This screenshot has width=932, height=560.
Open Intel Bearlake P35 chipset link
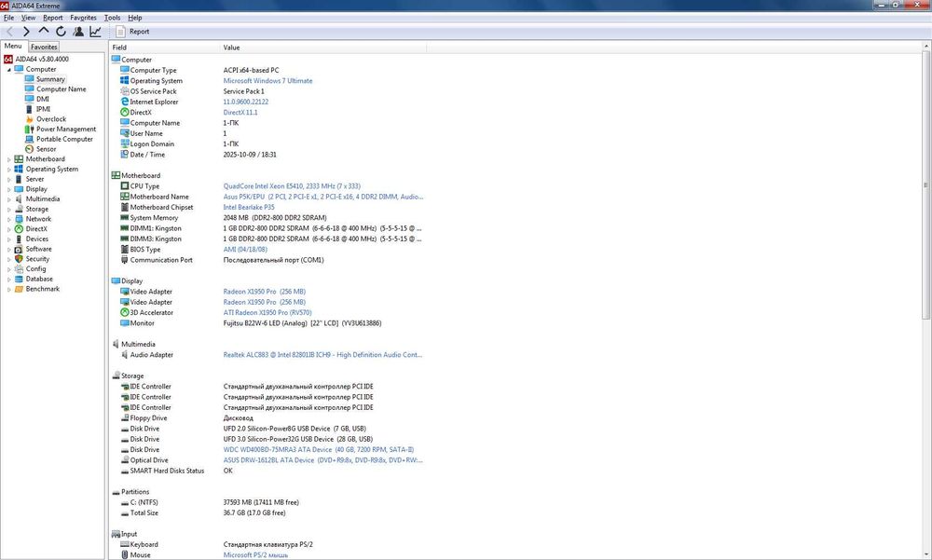click(x=249, y=208)
